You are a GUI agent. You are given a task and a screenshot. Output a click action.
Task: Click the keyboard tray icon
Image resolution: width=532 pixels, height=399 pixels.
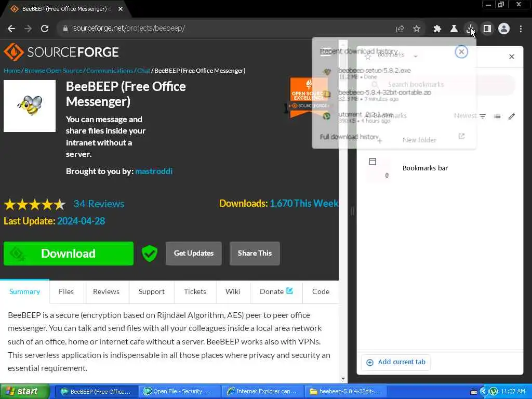point(474,392)
